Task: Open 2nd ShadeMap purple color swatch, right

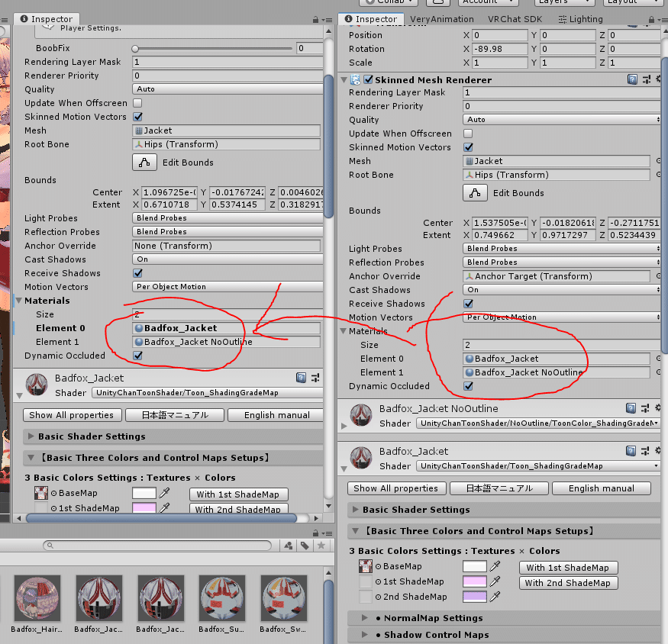Action: pyautogui.click(x=475, y=597)
